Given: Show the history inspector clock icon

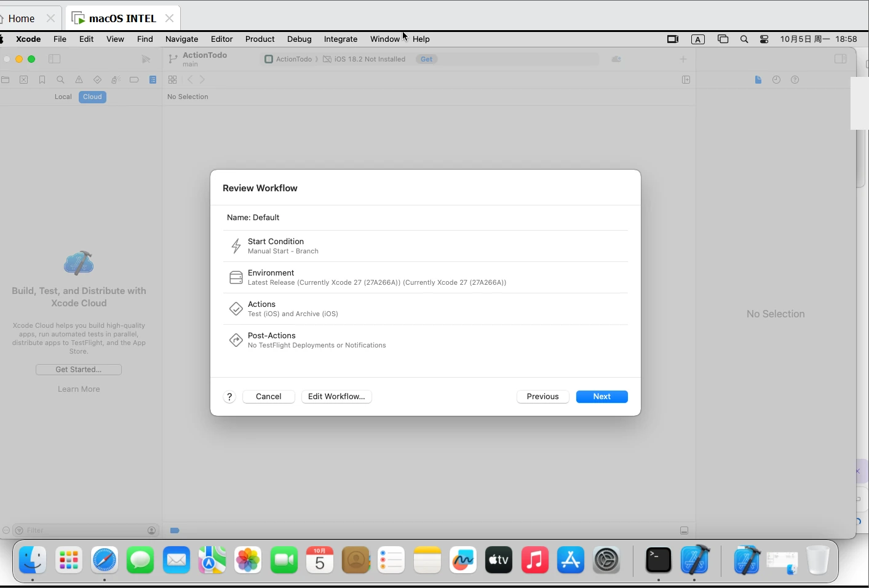Looking at the screenshot, I should (776, 80).
